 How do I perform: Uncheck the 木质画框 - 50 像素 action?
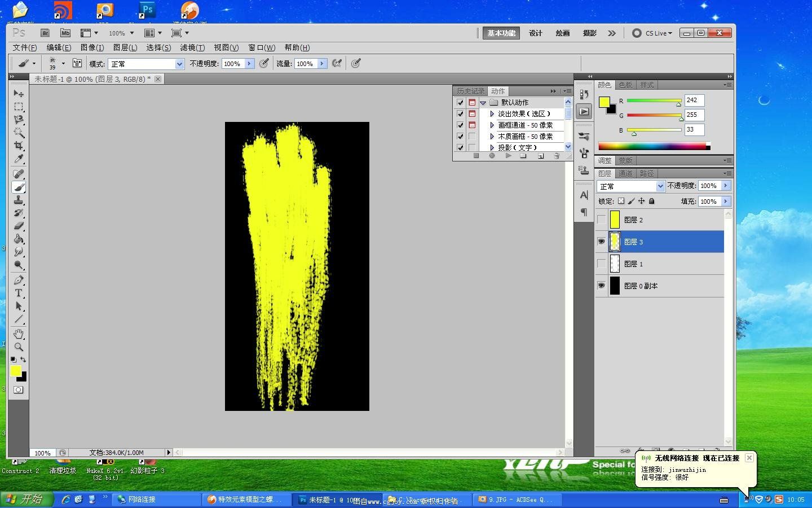tap(460, 136)
